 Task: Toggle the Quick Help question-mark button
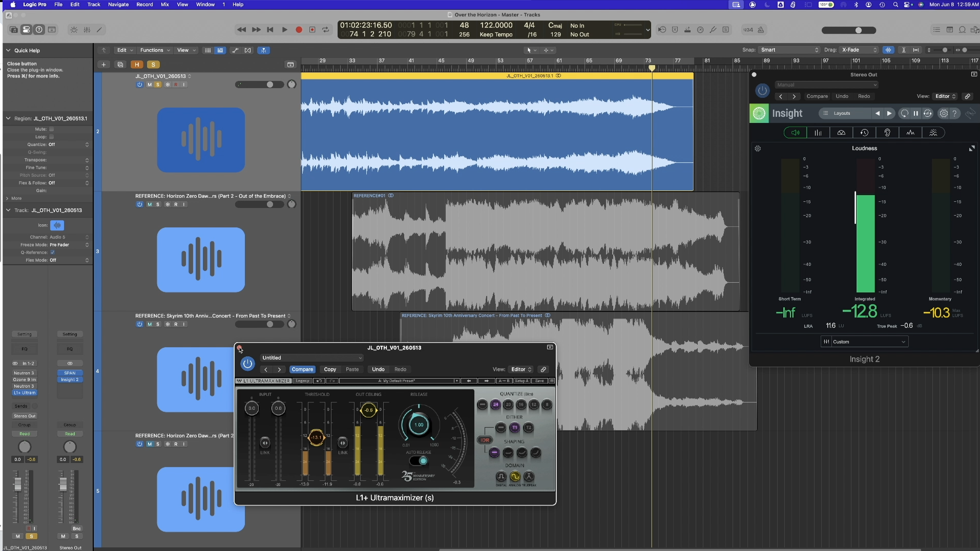[39, 30]
